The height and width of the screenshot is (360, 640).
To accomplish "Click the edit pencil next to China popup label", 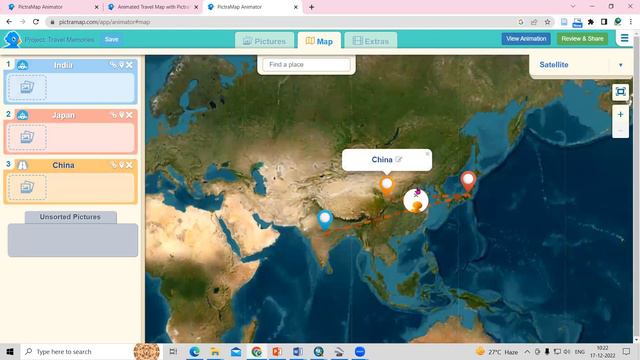I will 399,160.
